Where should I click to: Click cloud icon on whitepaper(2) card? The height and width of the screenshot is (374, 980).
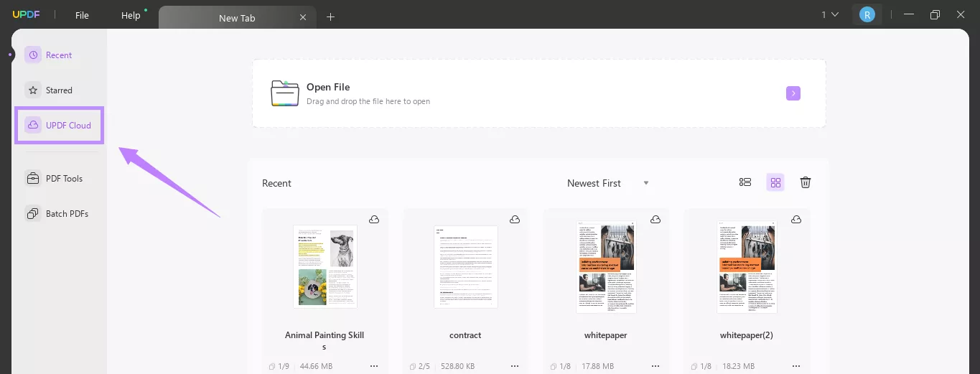(796, 219)
